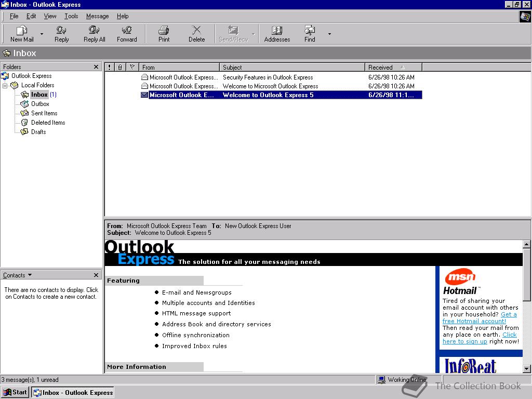Screen dimensions: 532x399
Task: Delete the current email
Action: (197, 33)
